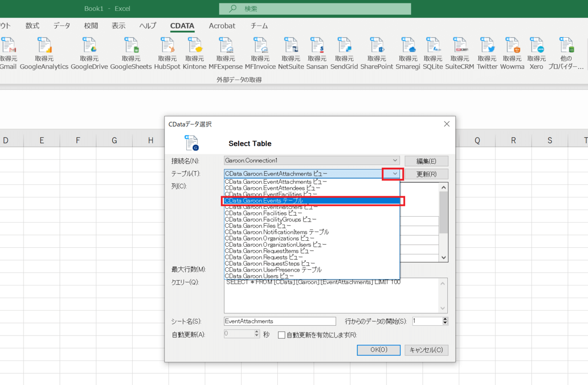
Task: Increase the row start value stepper
Action: (445, 319)
